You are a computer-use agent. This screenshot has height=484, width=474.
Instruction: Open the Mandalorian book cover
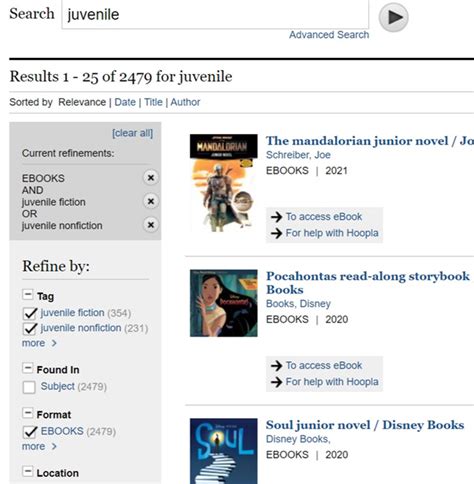tap(224, 183)
